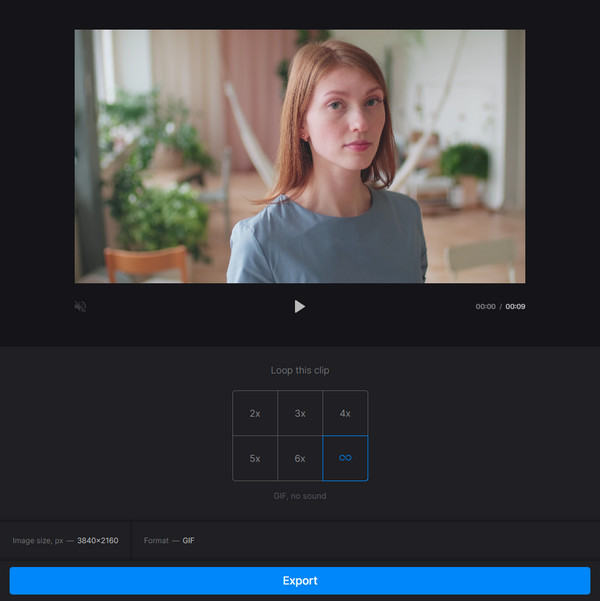Click the 'Loop this clip' heading

(x=300, y=370)
